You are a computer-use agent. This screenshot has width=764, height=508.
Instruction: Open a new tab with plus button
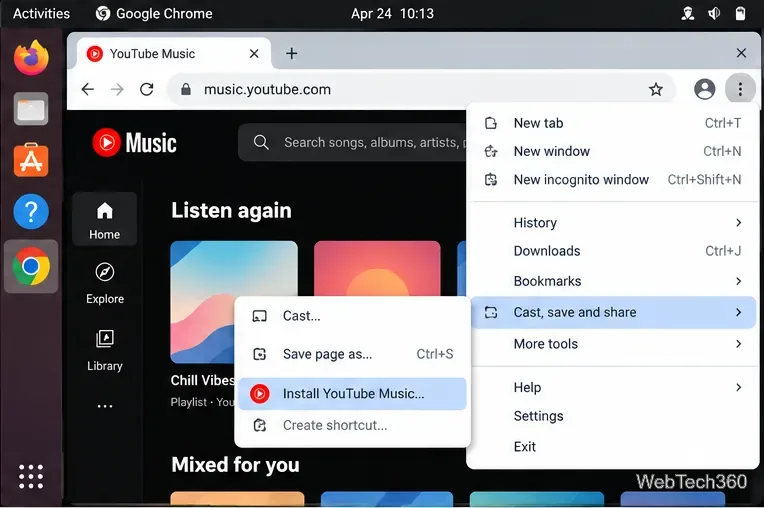tap(291, 53)
